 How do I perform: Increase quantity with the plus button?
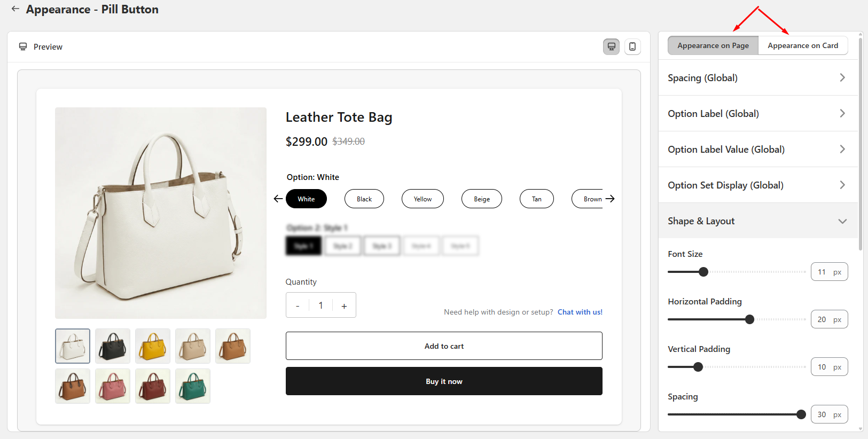[x=344, y=305]
